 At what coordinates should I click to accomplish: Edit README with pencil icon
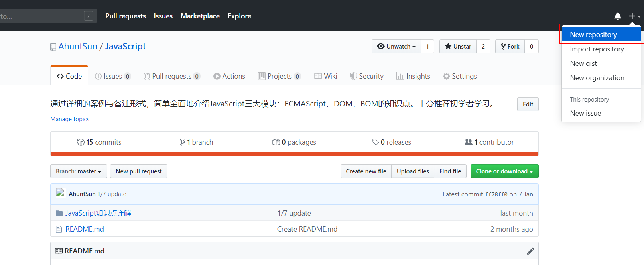click(x=530, y=251)
